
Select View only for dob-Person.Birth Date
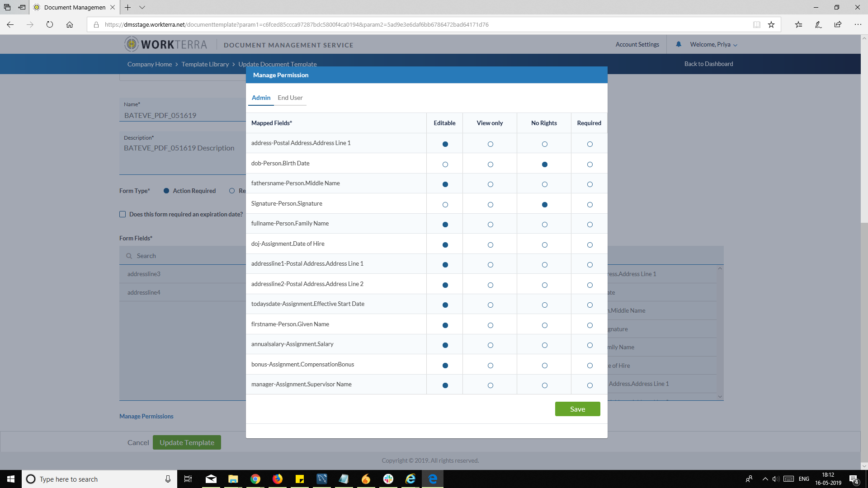(x=490, y=164)
